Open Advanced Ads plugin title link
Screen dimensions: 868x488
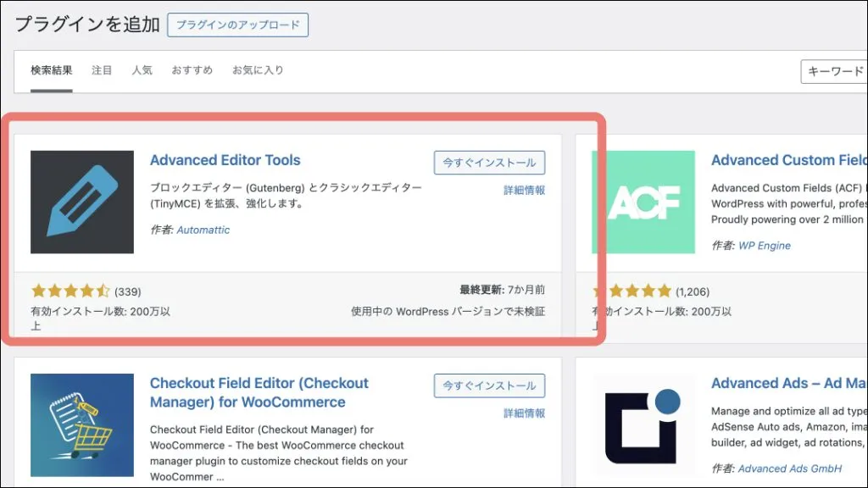coord(789,383)
